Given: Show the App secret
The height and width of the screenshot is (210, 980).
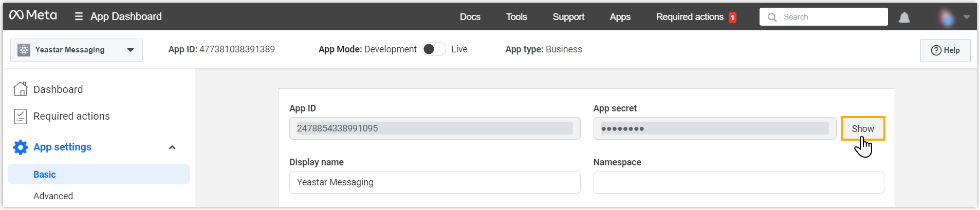Looking at the screenshot, I should click(x=862, y=128).
